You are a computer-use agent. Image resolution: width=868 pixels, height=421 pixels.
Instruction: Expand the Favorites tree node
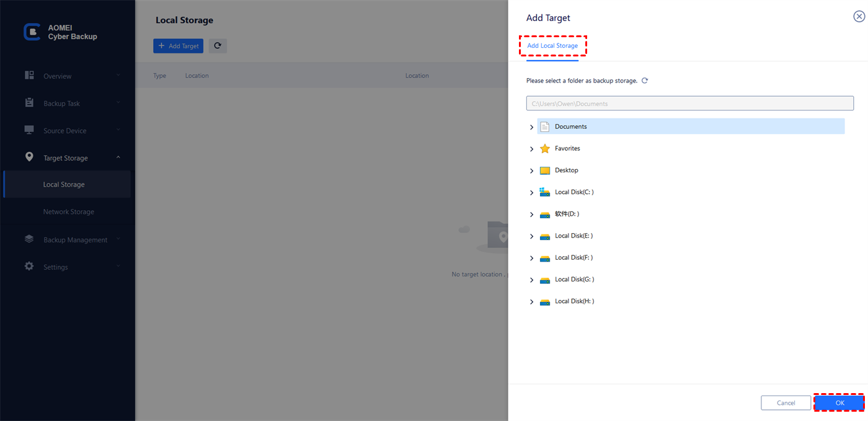pyautogui.click(x=531, y=149)
